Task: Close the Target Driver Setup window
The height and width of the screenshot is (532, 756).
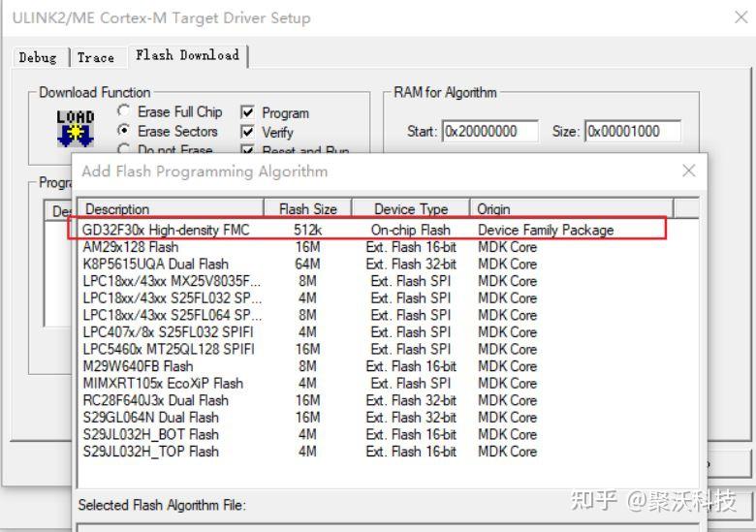Action: pyautogui.click(x=741, y=17)
